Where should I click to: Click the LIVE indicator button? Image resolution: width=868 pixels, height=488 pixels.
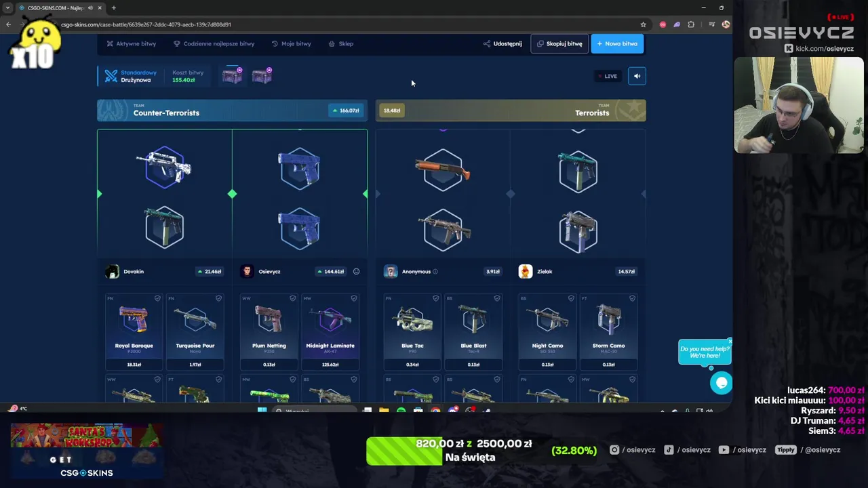click(608, 76)
